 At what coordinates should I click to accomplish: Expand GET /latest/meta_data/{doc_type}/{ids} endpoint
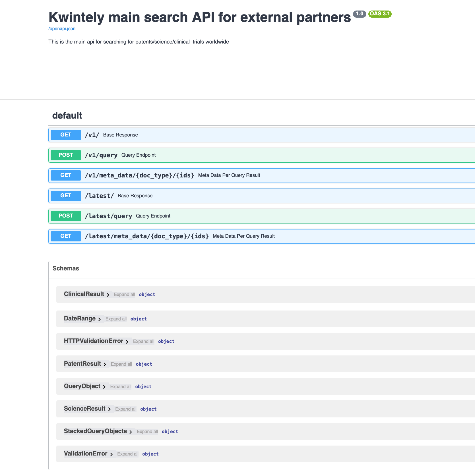262,236
